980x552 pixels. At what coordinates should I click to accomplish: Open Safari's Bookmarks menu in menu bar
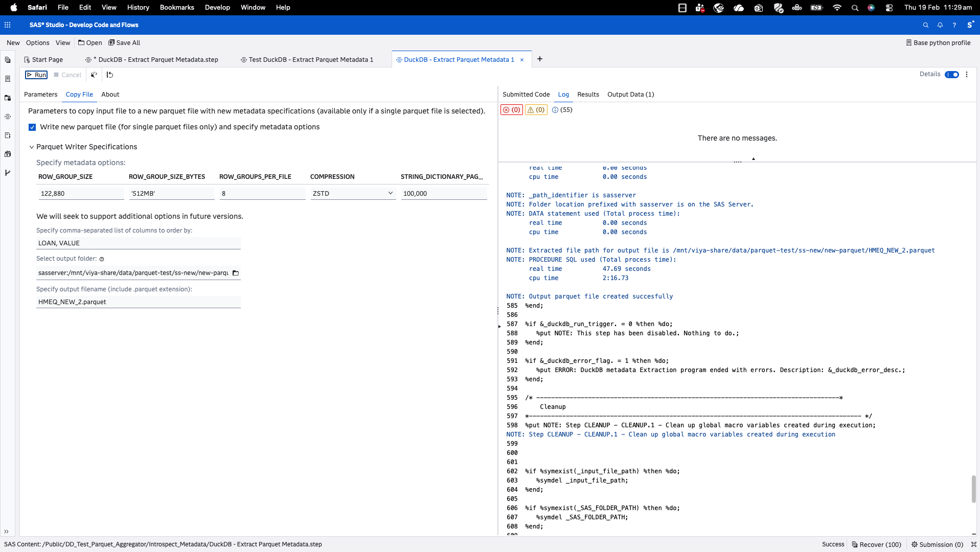point(177,8)
